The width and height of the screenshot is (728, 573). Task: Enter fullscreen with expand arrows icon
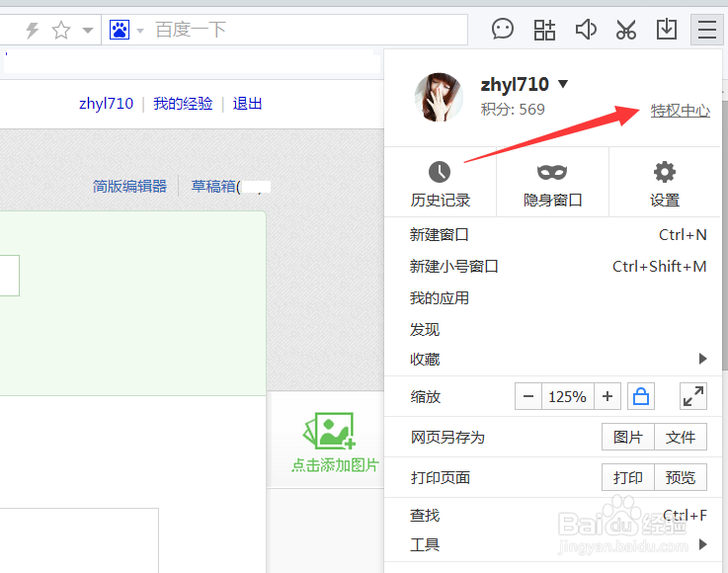pos(693,396)
